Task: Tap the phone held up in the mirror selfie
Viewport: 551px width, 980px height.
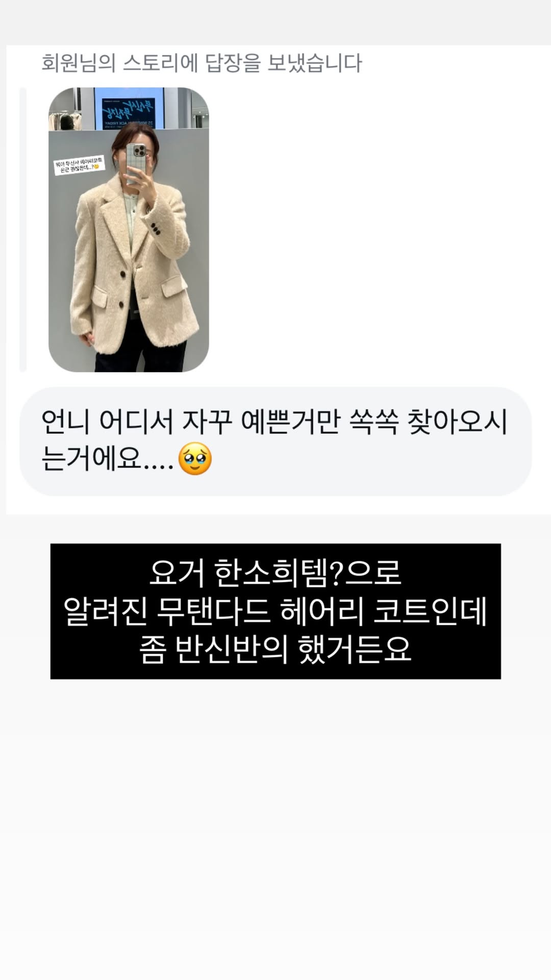Action: click(136, 163)
